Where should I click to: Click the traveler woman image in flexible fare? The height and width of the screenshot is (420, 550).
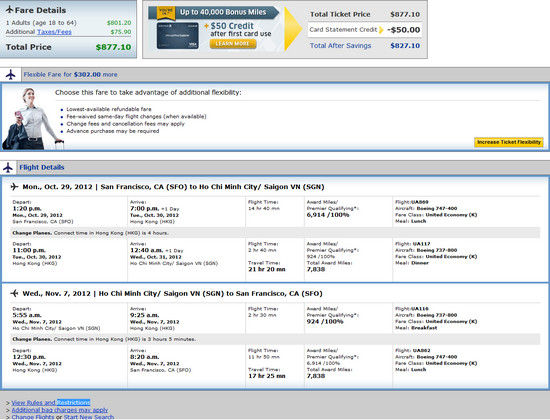point(33,119)
